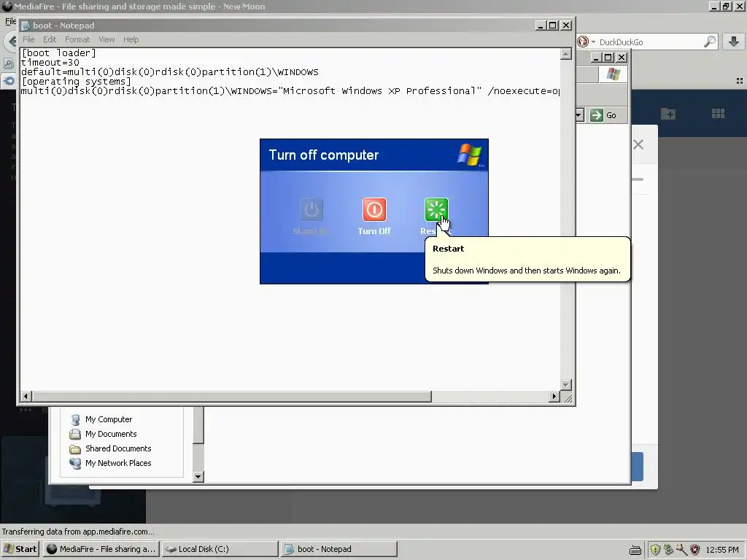Click the network connection tray icon
Screen dimensions: 747x560
(x=668, y=549)
